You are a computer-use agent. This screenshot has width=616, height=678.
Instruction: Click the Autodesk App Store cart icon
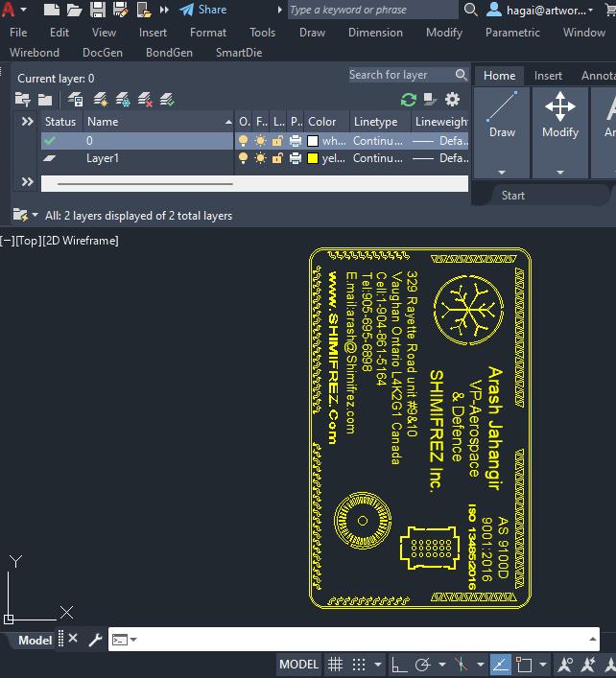[x=611, y=10]
